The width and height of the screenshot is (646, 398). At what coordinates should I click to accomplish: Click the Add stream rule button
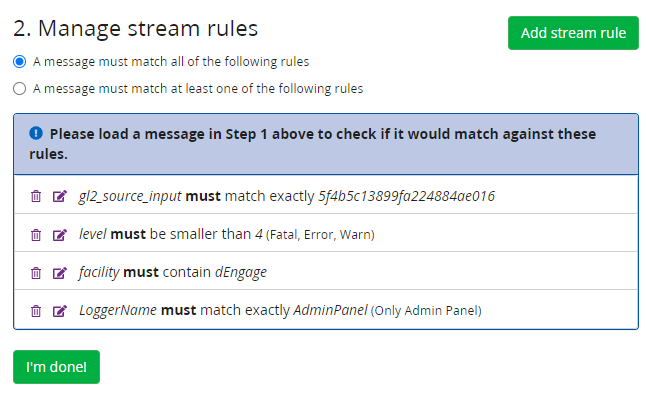tap(573, 33)
